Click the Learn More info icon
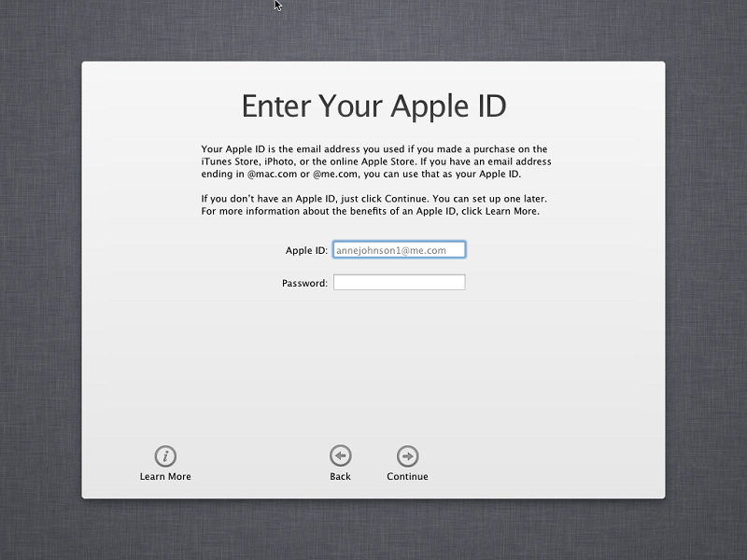The width and height of the screenshot is (747, 560). (x=165, y=456)
